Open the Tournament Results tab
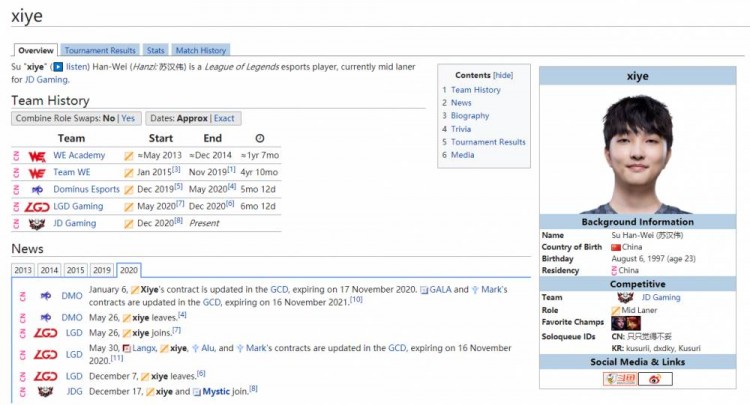750x405 pixels. pos(100,50)
